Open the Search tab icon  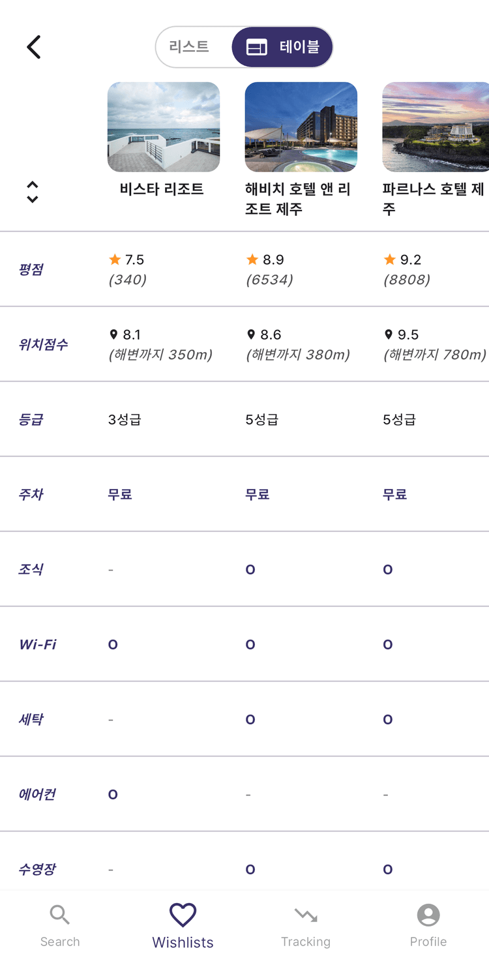pos(60,915)
